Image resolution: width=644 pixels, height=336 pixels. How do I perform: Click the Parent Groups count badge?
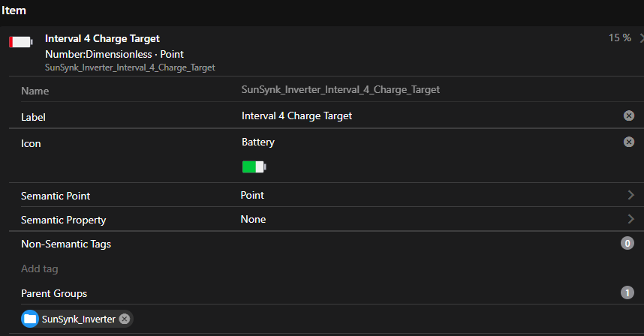[x=627, y=292]
